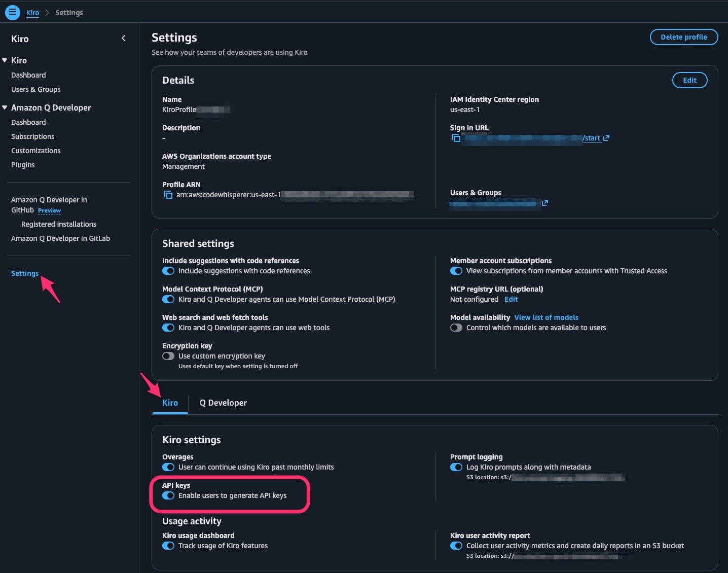This screenshot has width=728, height=573.
Task: Edit the MCP registry URL
Action: 511,299
